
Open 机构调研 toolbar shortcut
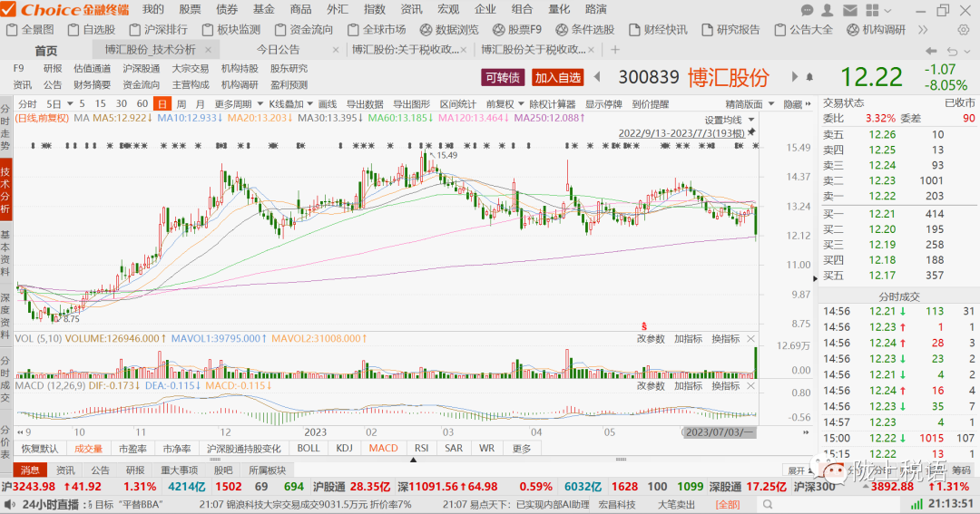[x=877, y=29]
